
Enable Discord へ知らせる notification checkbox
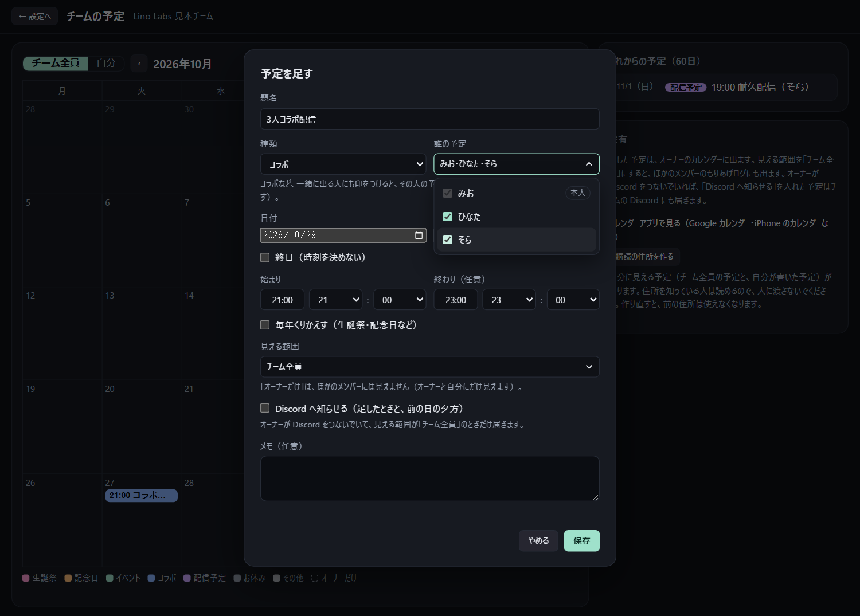point(265,408)
